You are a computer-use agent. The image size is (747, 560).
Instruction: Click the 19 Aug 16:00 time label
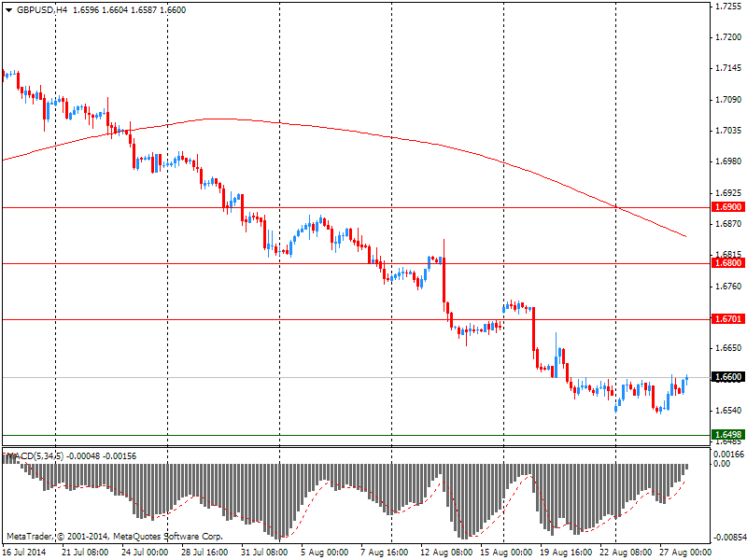[564, 553]
